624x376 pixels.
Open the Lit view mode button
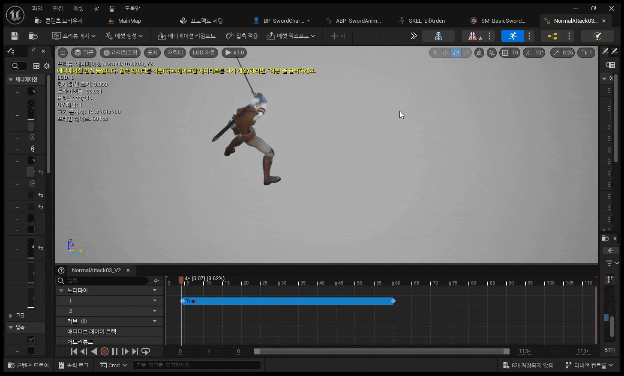pyautogui.click(x=120, y=53)
